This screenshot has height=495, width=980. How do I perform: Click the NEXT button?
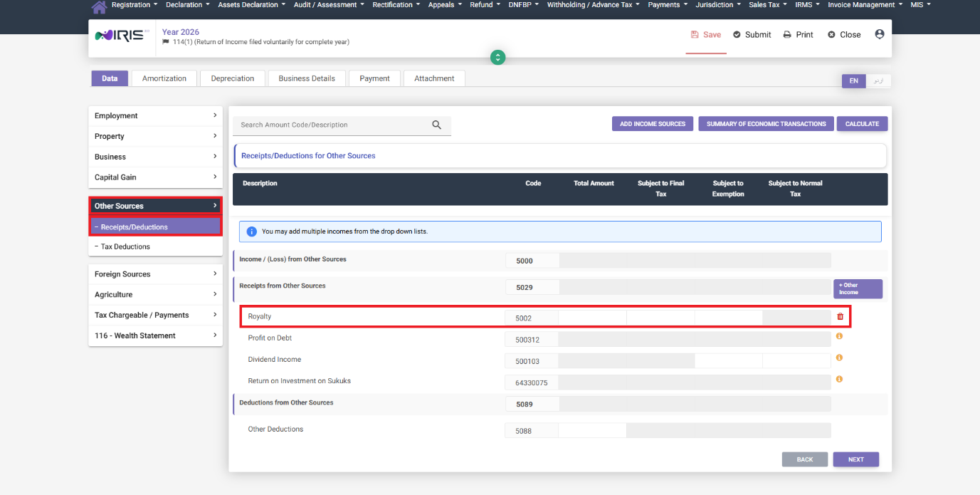point(856,459)
